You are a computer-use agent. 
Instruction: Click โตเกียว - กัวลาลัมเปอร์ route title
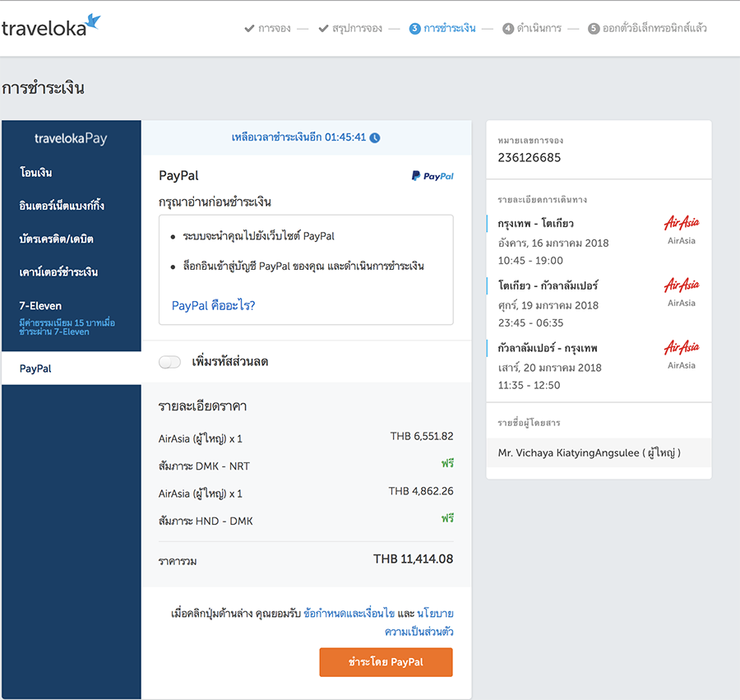pos(548,285)
